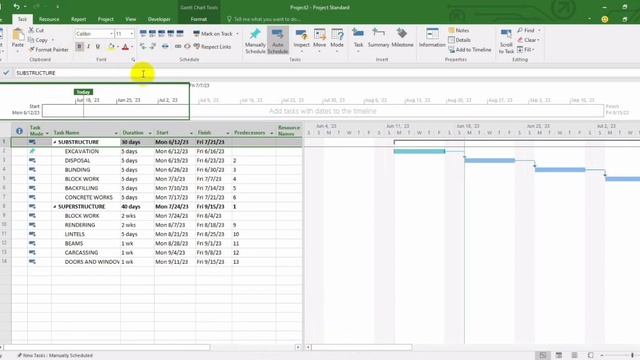
Task: Select the EXCAVATION task name
Action: (82, 151)
